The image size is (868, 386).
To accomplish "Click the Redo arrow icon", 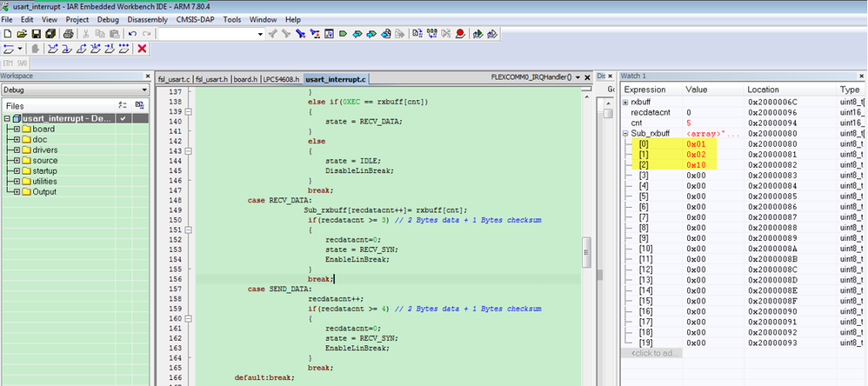I will click(x=147, y=34).
